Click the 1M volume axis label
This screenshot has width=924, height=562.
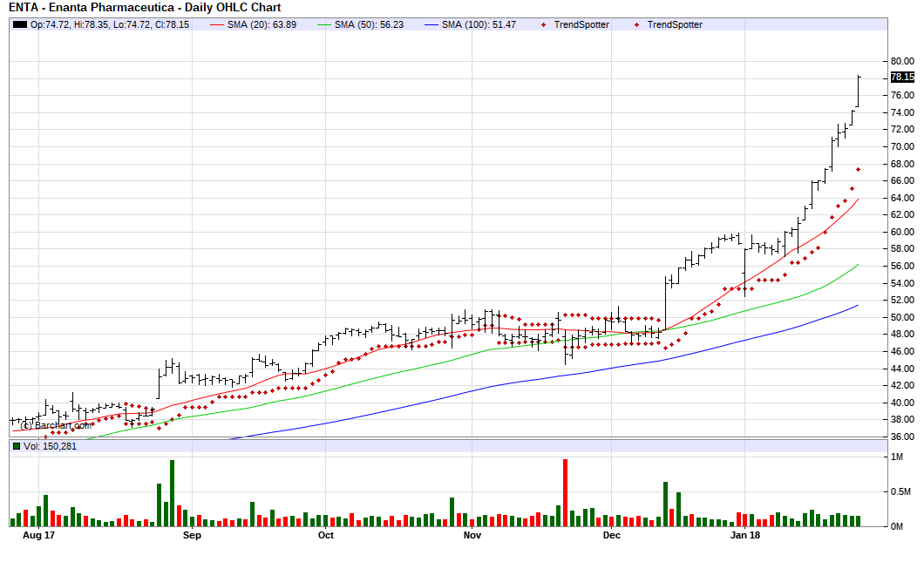pos(897,457)
